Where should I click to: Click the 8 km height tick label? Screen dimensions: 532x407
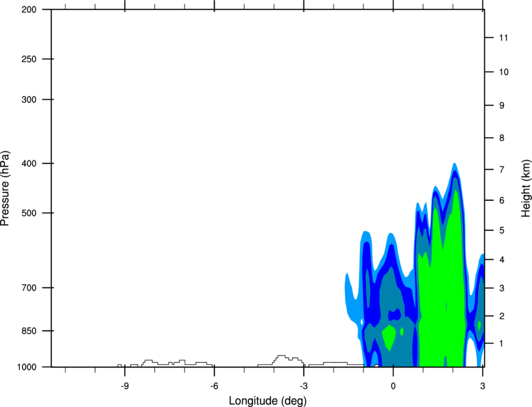502,138
